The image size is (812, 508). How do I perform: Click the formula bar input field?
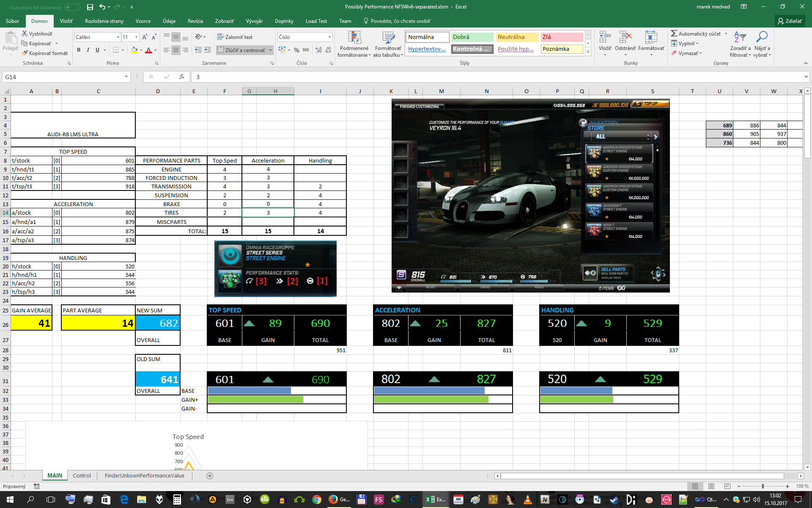497,77
